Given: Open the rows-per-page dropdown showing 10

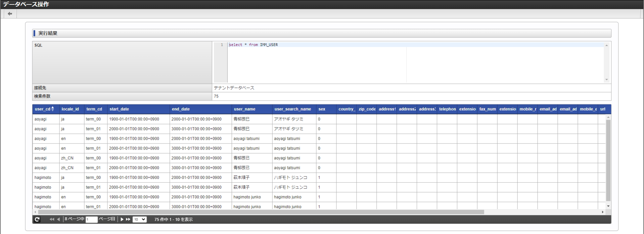Looking at the screenshot, I should [139, 219].
